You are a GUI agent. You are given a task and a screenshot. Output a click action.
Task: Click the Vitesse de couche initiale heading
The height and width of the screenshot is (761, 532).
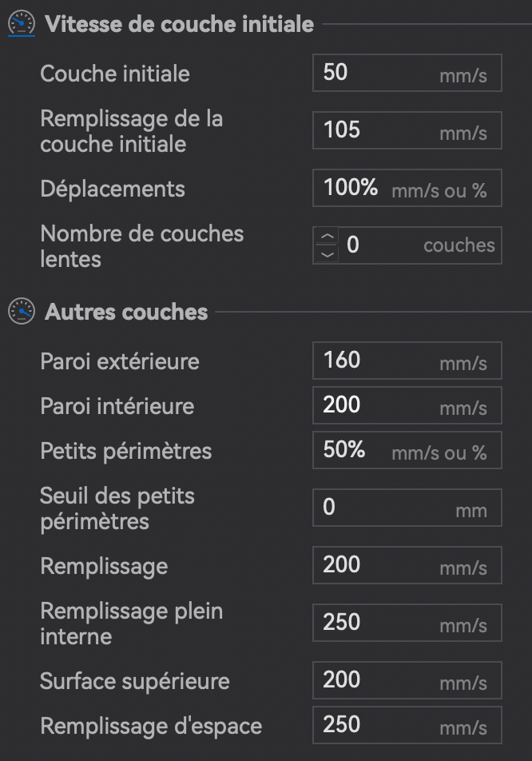click(x=179, y=24)
